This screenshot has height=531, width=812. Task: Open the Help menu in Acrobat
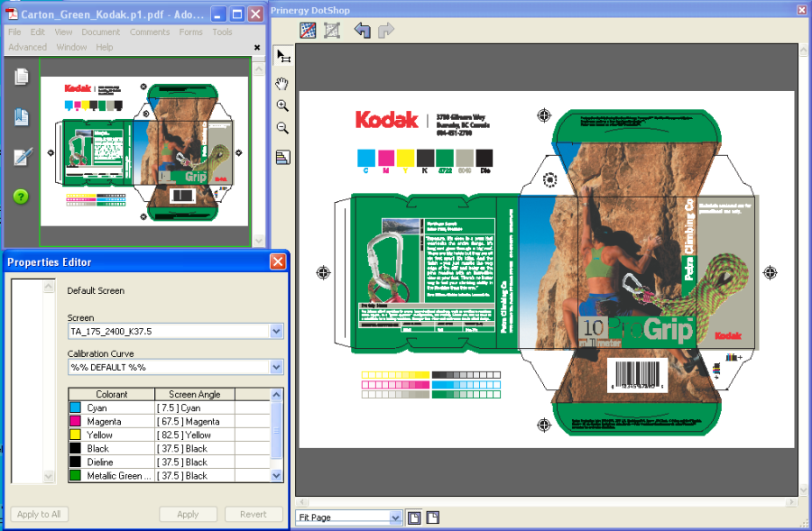[104, 47]
